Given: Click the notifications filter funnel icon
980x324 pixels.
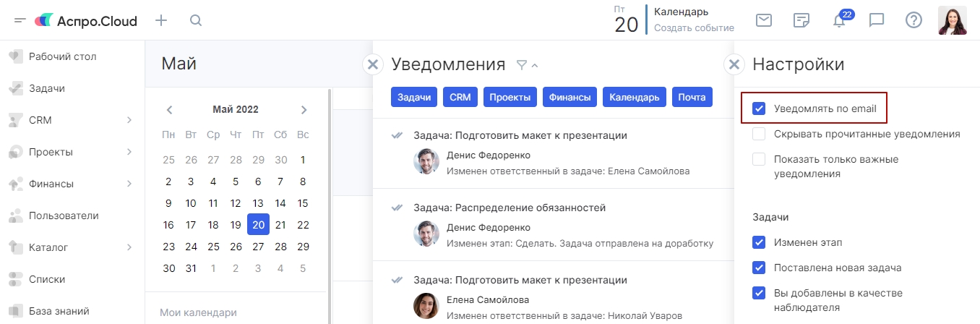Looking at the screenshot, I should click(x=522, y=65).
